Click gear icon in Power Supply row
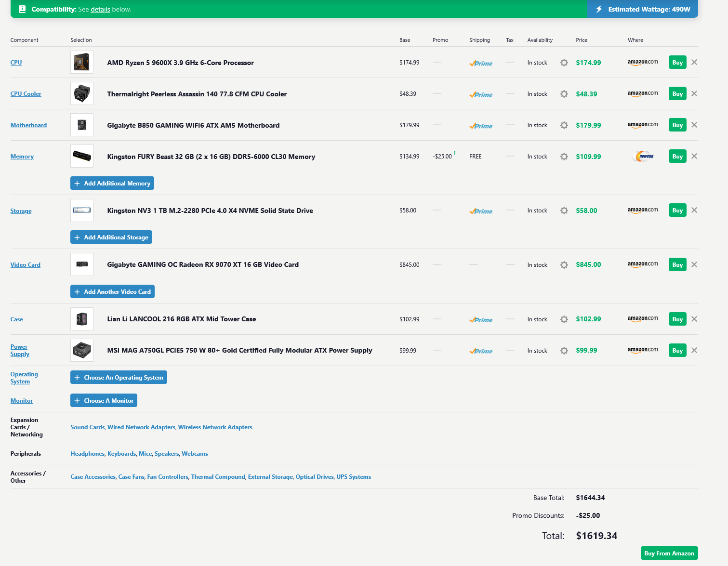Screen dimensions: 728x566 [x=564, y=351]
